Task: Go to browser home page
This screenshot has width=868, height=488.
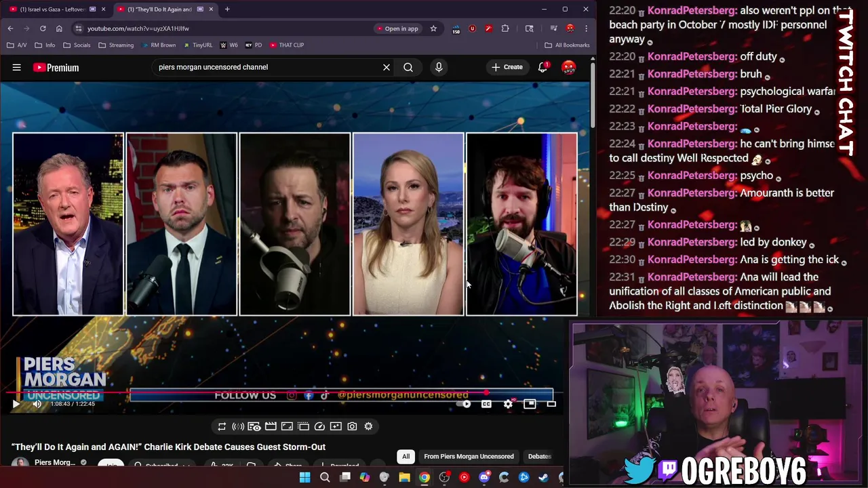Action: coord(59,28)
